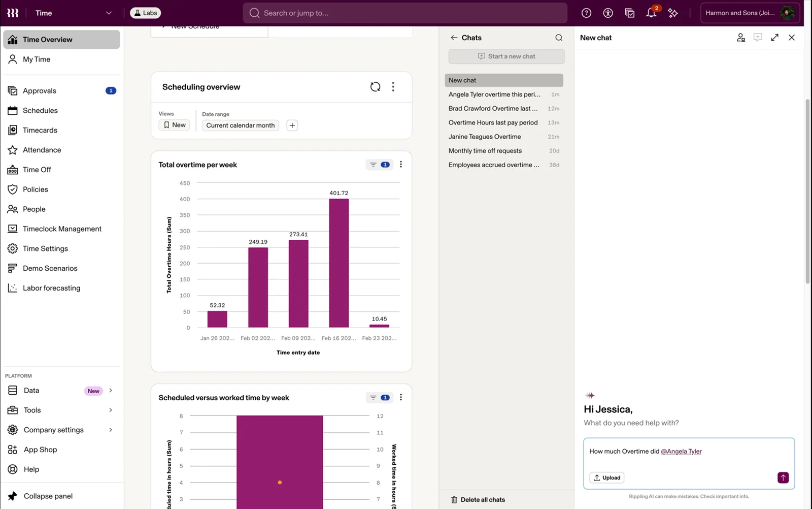Add a filter with the plus button
The width and height of the screenshot is (812, 509).
pos(292,125)
